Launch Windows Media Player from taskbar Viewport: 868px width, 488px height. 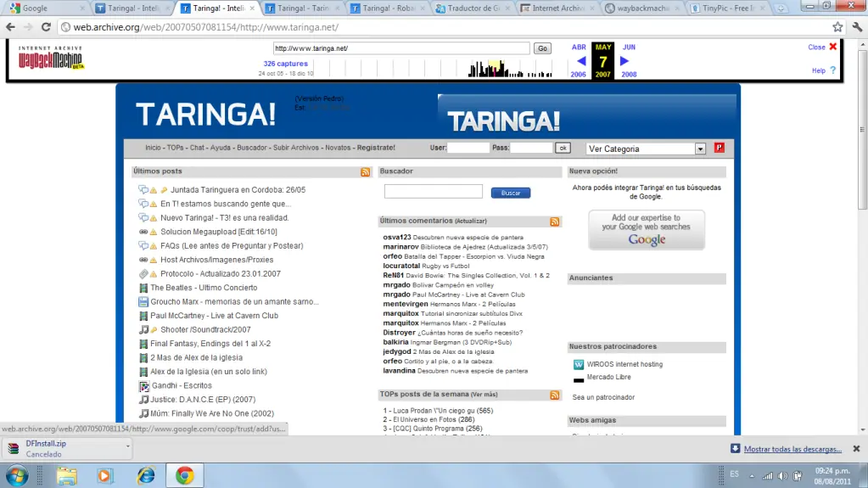click(x=104, y=476)
